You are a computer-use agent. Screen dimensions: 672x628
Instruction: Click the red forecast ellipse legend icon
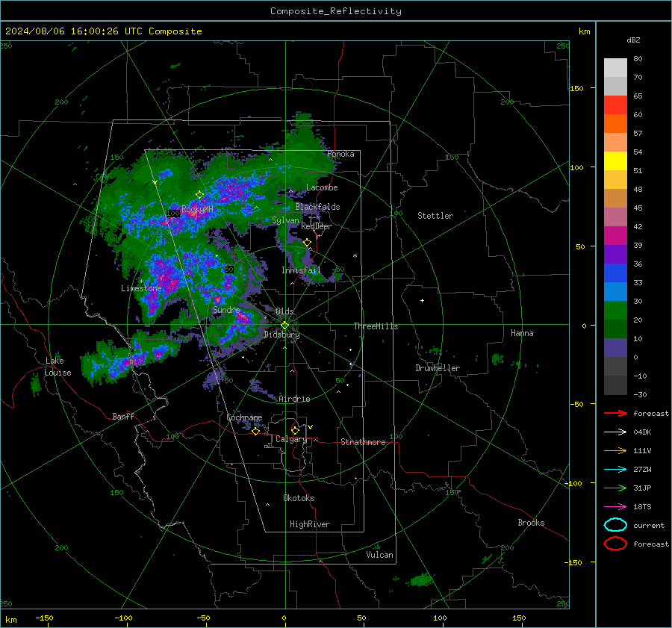(x=615, y=544)
